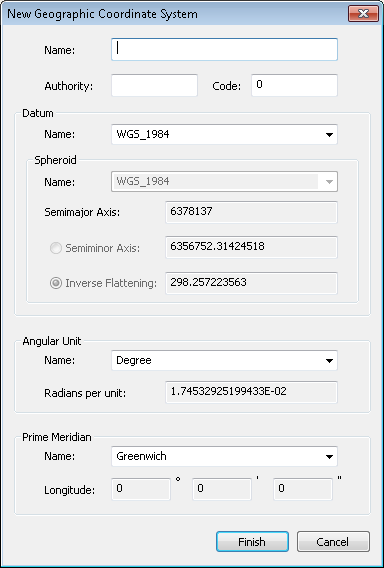Open the Angular Unit dropdown showing Degree
The height and width of the screenshot is (568, 384).
[x=224, y=360]
